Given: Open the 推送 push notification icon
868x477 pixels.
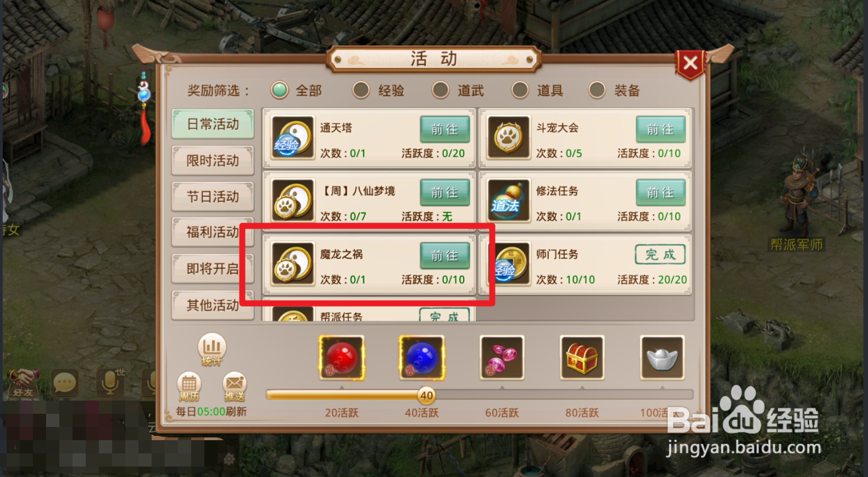Looking at the screenshot, I should [x=235, y=386].
